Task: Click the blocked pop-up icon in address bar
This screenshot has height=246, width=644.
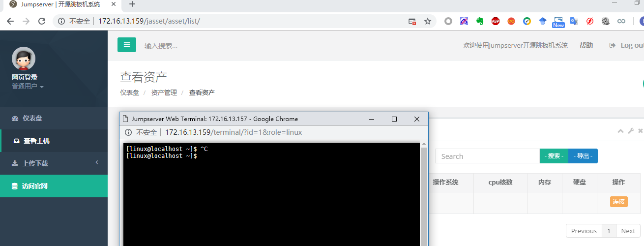Action: [x=412, y=21]
